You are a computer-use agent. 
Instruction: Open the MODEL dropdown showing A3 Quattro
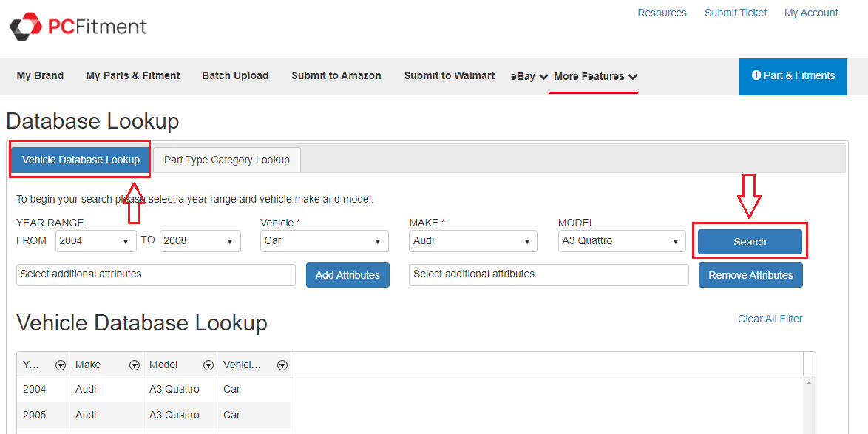621,241
